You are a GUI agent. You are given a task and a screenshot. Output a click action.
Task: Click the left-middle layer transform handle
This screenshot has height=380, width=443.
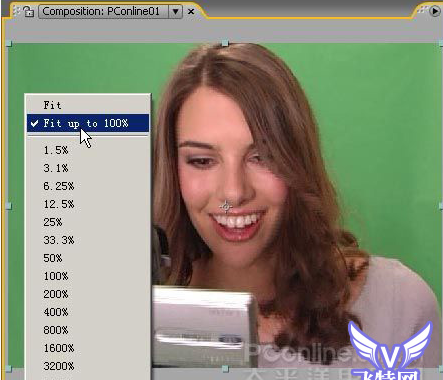tap(9, 206)
